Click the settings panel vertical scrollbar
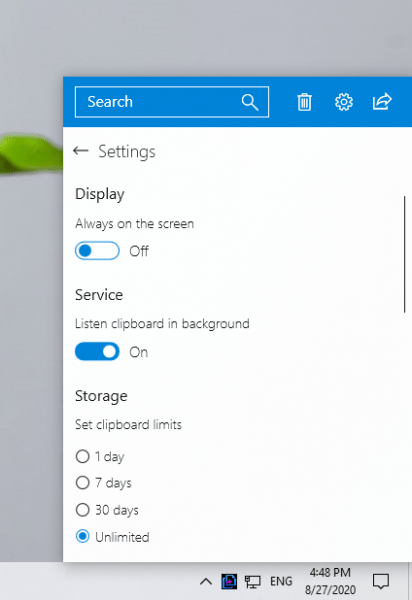This screenshot has height=600, width=412. coord(404,254)
